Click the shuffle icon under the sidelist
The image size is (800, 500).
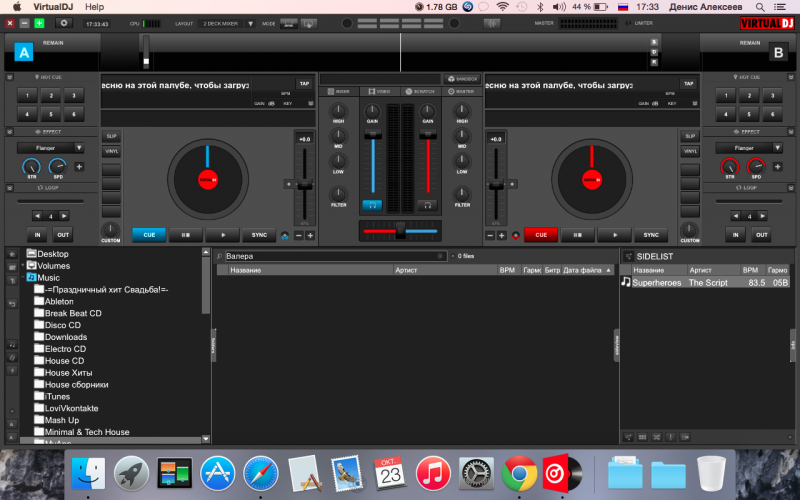tap(657, 437)
